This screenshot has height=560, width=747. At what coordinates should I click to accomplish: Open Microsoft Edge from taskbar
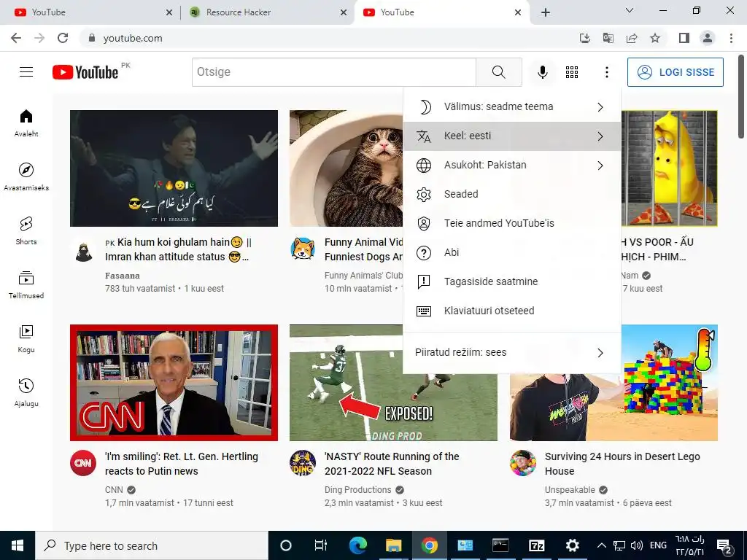click(x=357, y=545)
